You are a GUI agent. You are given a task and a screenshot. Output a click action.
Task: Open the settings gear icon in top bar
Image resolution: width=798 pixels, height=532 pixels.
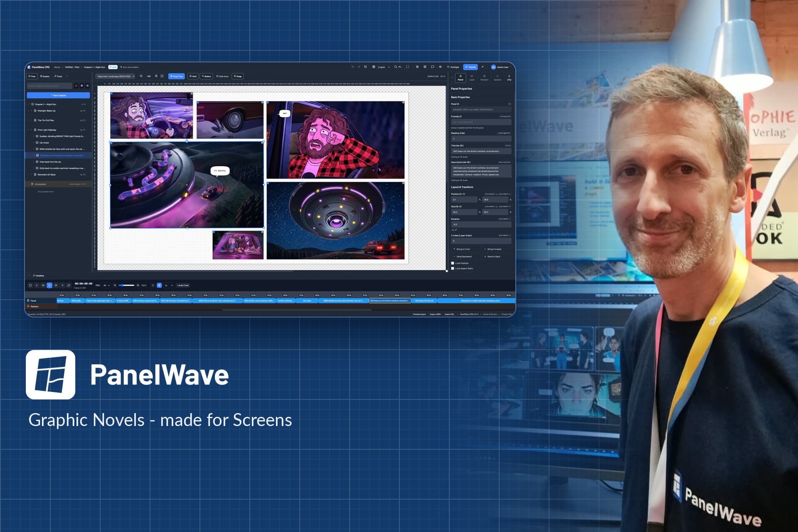417,67
